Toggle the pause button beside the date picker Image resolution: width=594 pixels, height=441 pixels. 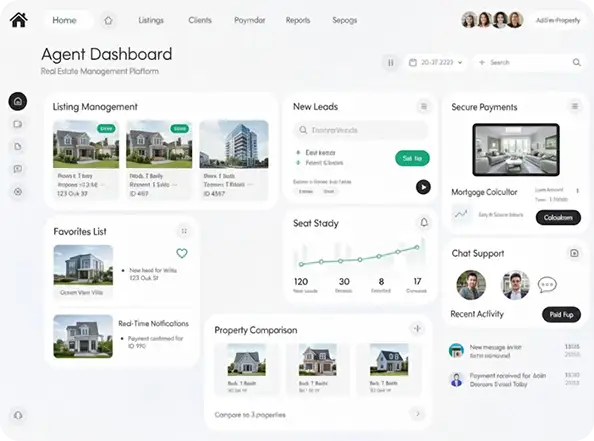click(x=390, y=63)
